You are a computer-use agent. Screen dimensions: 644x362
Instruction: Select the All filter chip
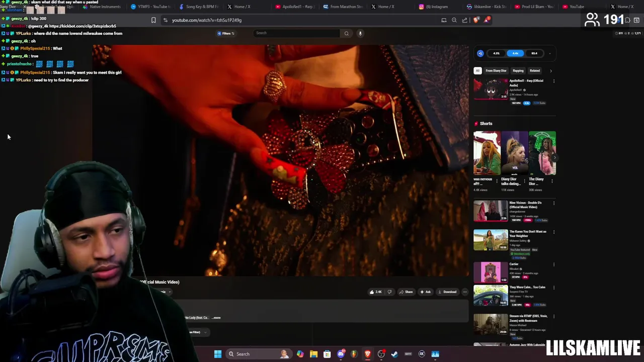coord(478,71)
